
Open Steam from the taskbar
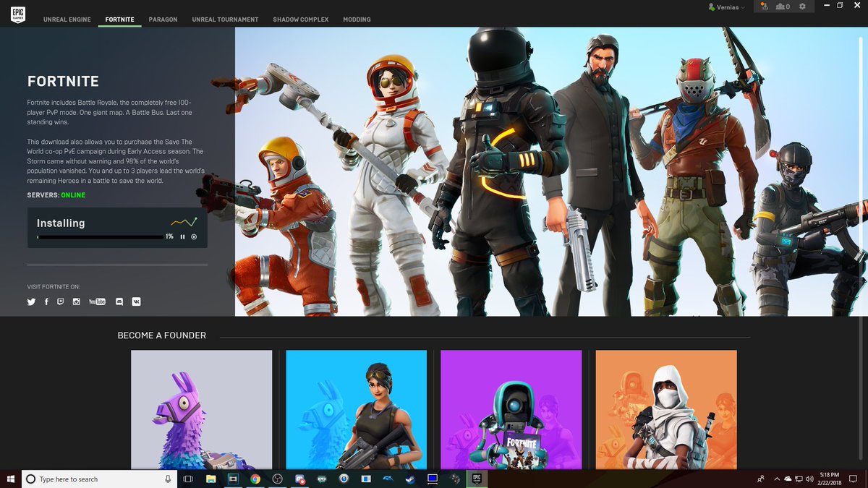click(x=410, y=479)
